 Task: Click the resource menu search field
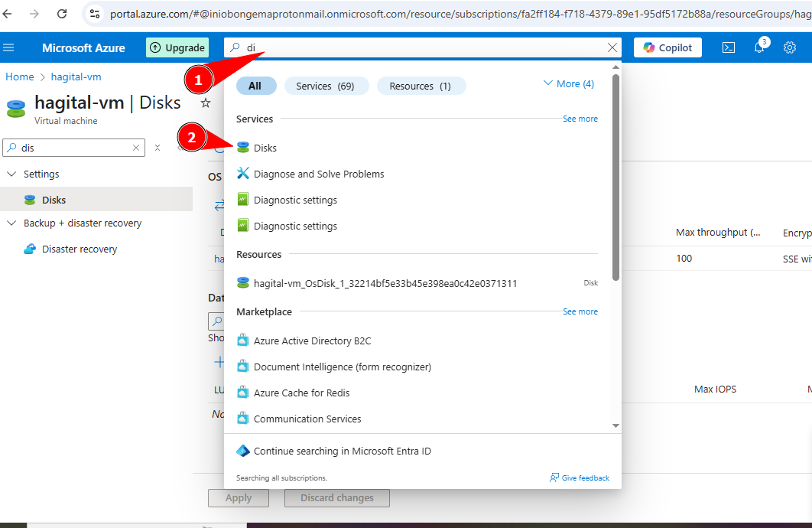click(x=74, y=148)
